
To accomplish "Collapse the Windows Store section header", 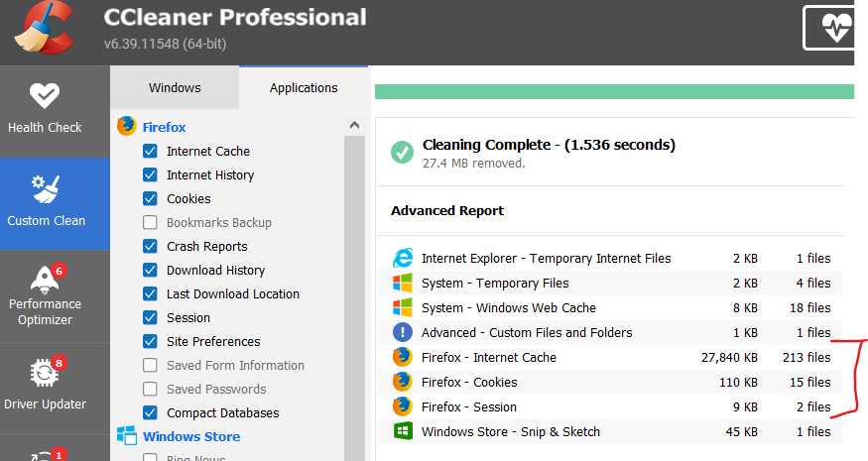I will (190, 436).
